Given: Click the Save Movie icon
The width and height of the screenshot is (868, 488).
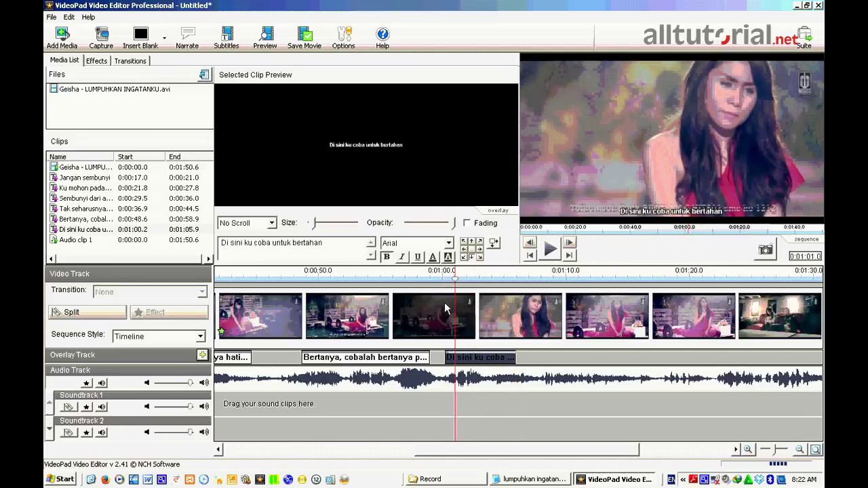Looking at the screenshot, I should tap(304, 38).
